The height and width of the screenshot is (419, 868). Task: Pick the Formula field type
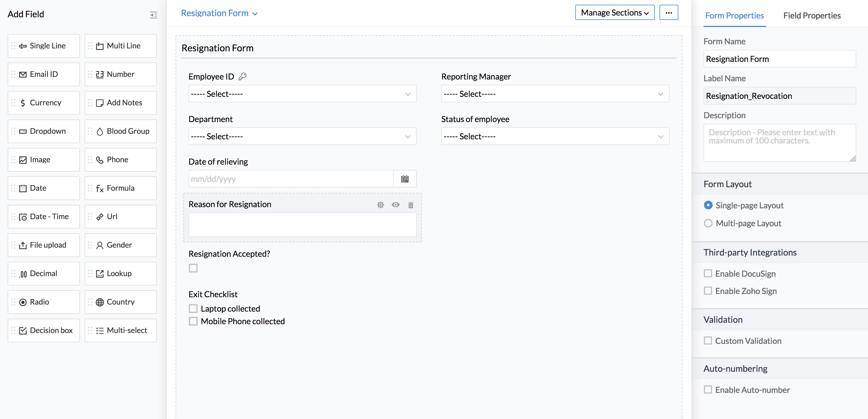tap(121, 188)
